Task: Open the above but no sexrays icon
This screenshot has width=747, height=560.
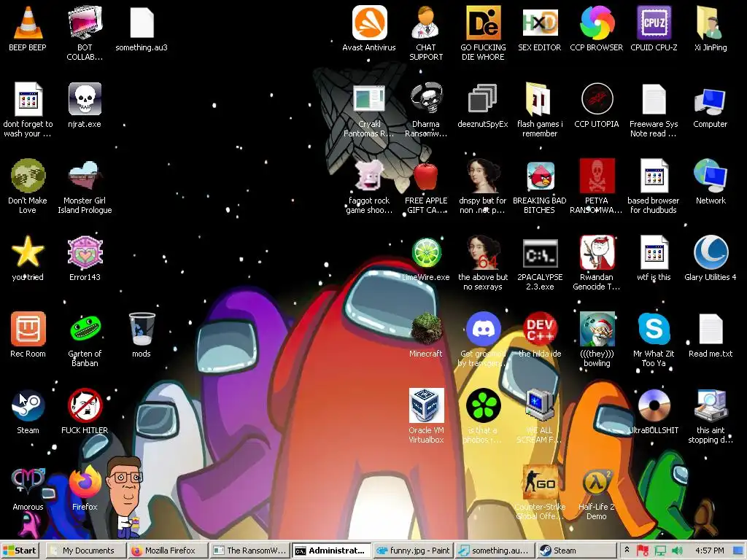Action: coord(483,252)
